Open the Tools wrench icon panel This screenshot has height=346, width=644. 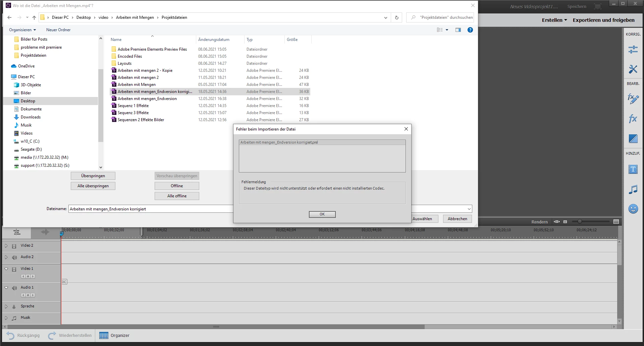[633, 69]
